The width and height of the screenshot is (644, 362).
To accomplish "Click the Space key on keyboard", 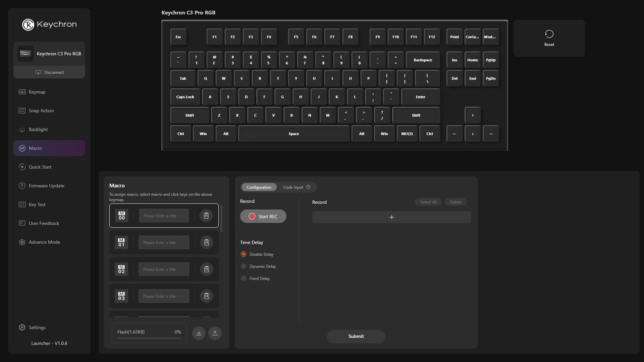I will [x=294, y=134].
